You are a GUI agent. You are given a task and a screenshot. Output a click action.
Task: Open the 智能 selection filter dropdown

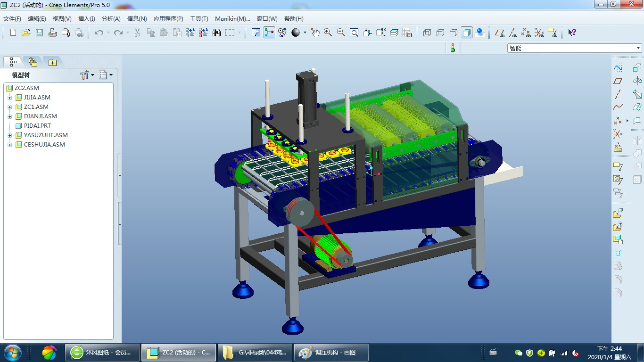coord(639,48)
